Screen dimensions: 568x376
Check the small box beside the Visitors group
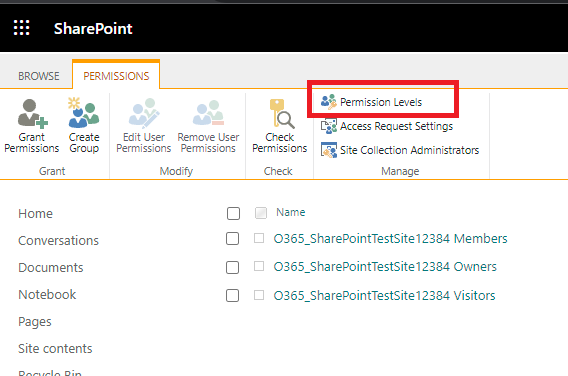(x=259, y=295)
